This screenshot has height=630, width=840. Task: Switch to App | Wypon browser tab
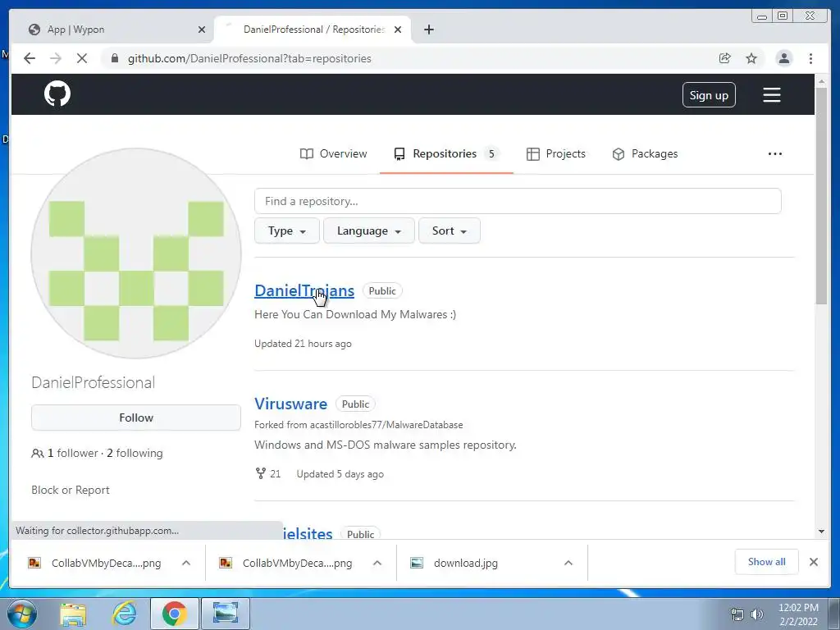pos(112,30)
